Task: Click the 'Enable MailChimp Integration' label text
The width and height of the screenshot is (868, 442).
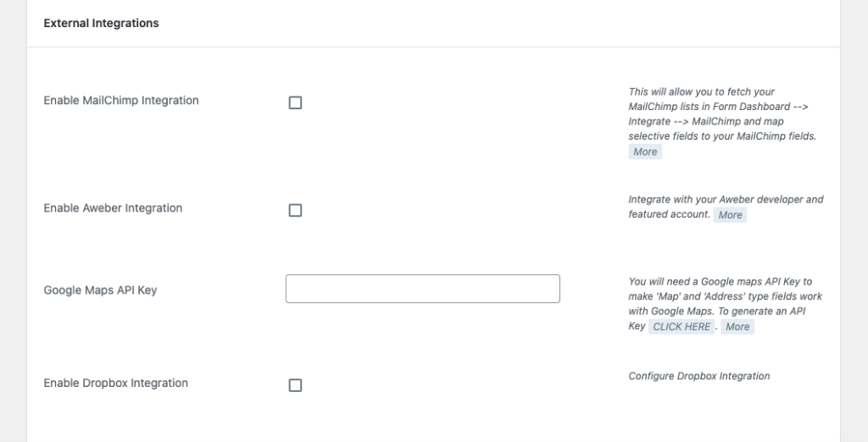Action: point(121,101)
